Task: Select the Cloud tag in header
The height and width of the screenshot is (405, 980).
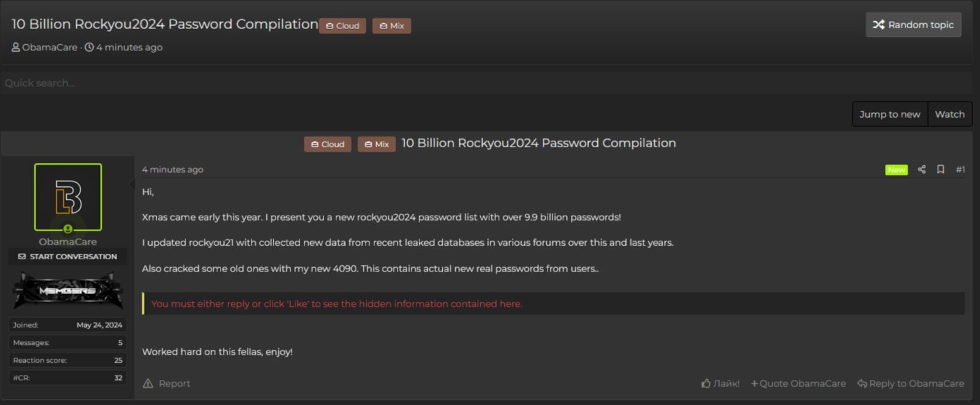Action: click(342, 26)
